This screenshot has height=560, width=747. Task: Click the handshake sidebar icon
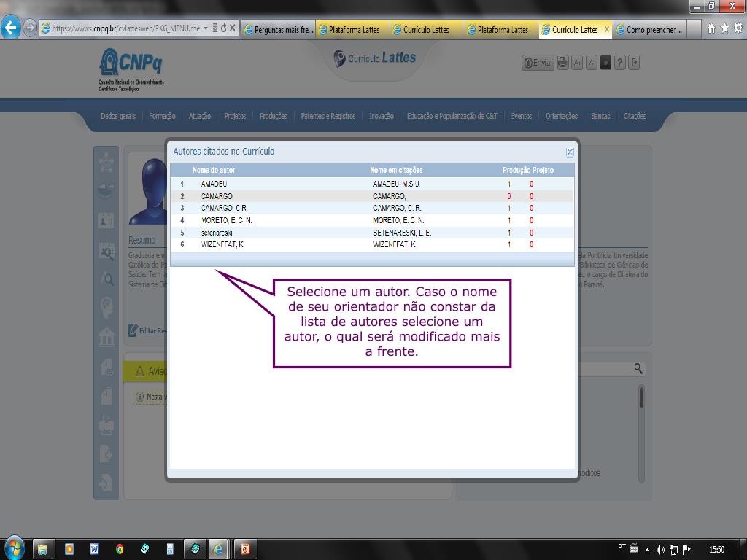(x=106, y=192)
